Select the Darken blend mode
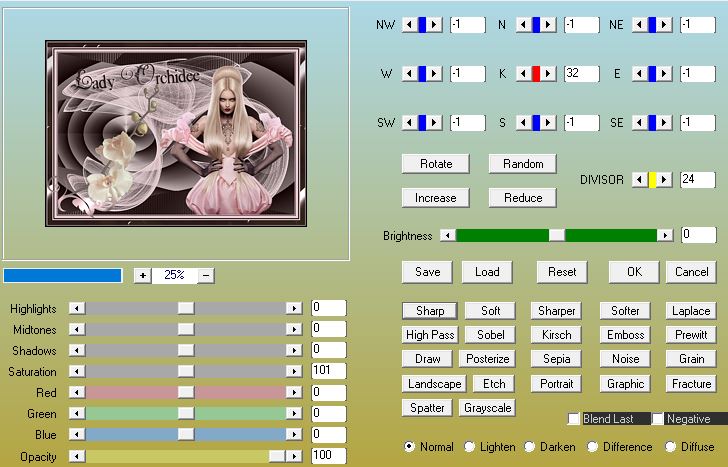Viewport: 728px width, 467px height. click(529, 447)
